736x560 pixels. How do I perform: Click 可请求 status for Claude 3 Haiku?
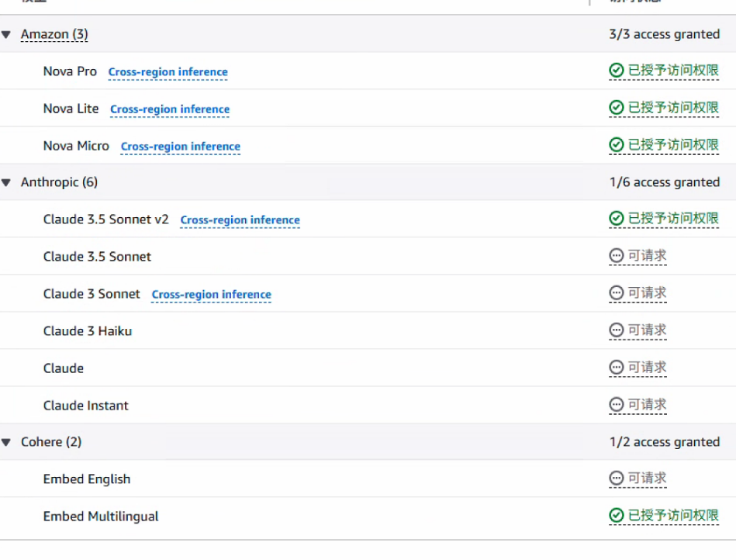(648, 330)
